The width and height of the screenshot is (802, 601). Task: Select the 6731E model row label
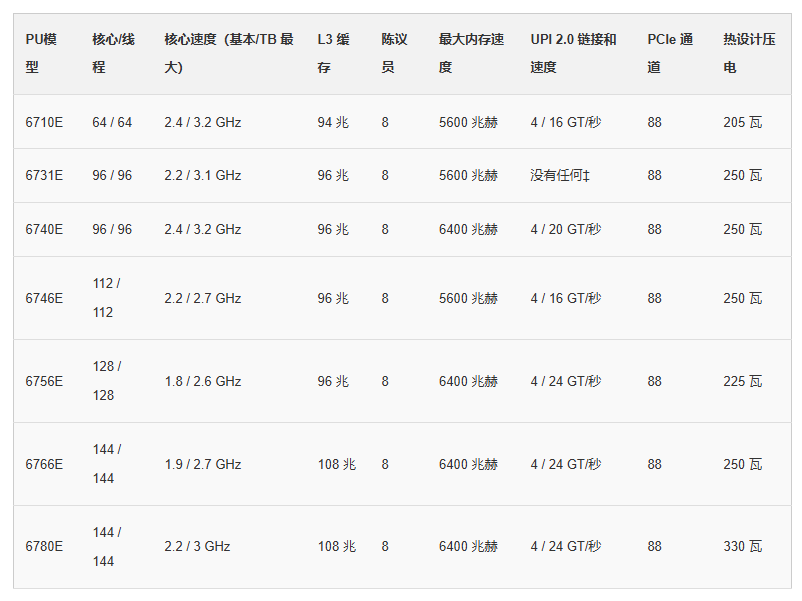tap(44, 175)
